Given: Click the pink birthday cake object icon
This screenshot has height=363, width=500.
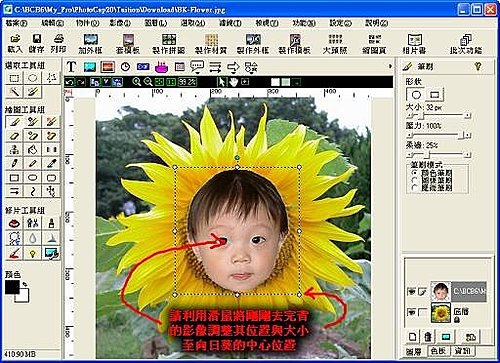Looking at the screenshot, I should point(161,67).
